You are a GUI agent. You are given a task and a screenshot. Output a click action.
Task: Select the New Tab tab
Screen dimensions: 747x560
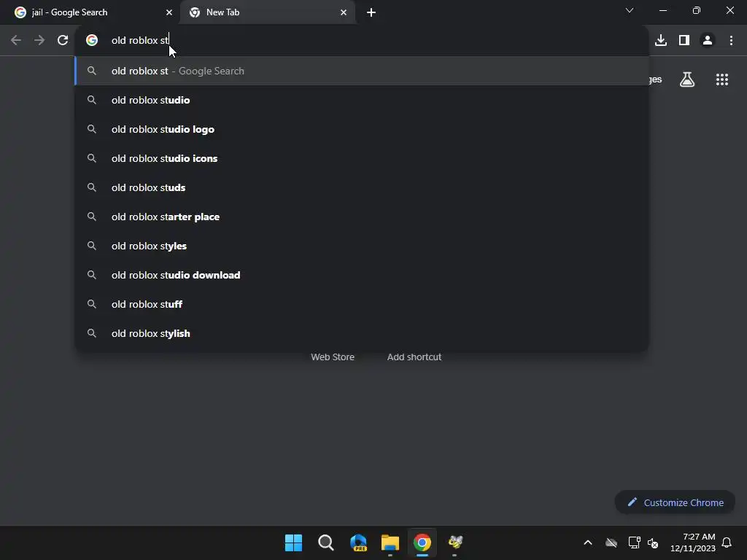pyautogui.click(x=268, y=12)
